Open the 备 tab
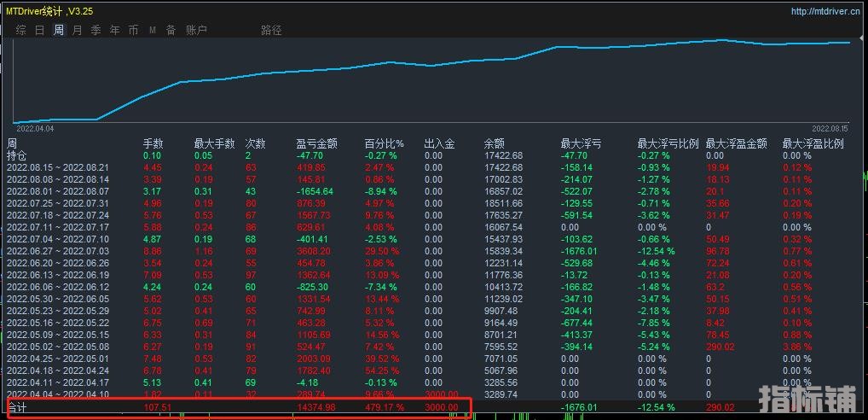The image size is (868, 420). (x=171, y=31)
